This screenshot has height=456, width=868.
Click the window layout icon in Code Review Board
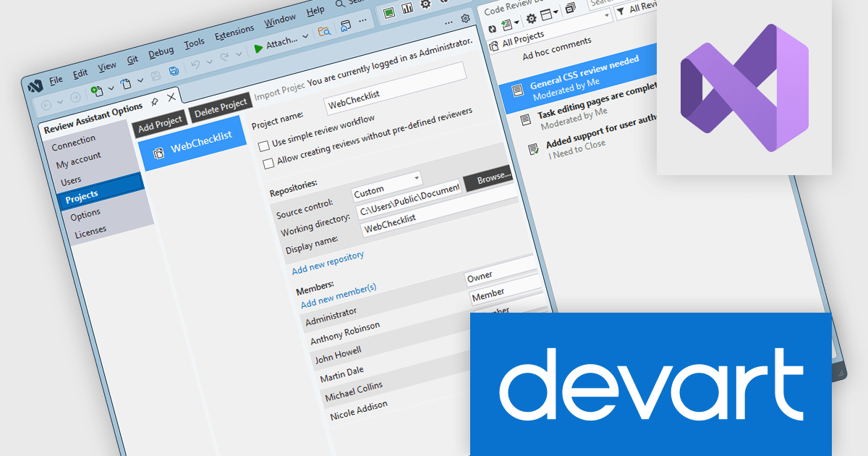(545, 14)
